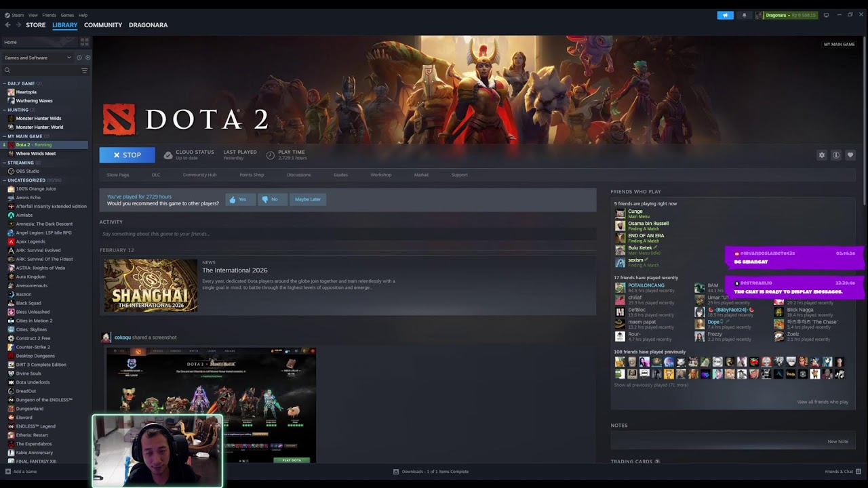Go back with the left arrow
Screen dimensions: 868x488
(8, 25)
